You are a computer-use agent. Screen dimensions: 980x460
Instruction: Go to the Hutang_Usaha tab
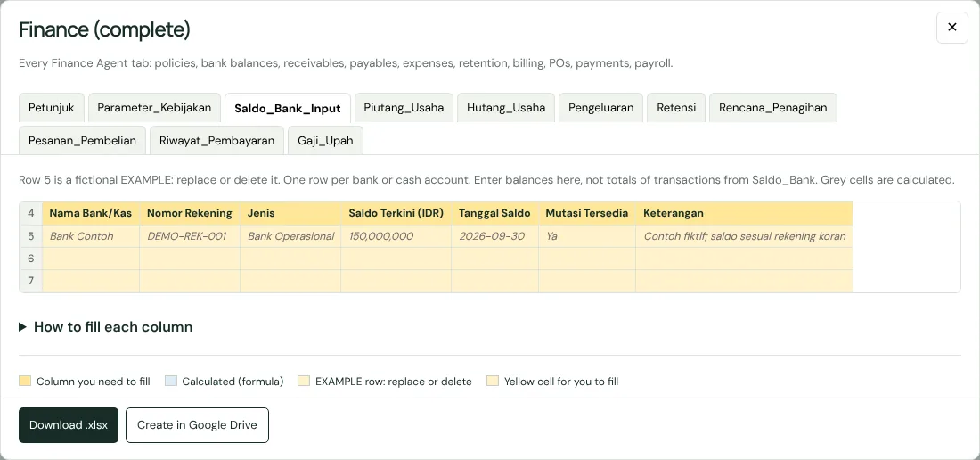506,108
